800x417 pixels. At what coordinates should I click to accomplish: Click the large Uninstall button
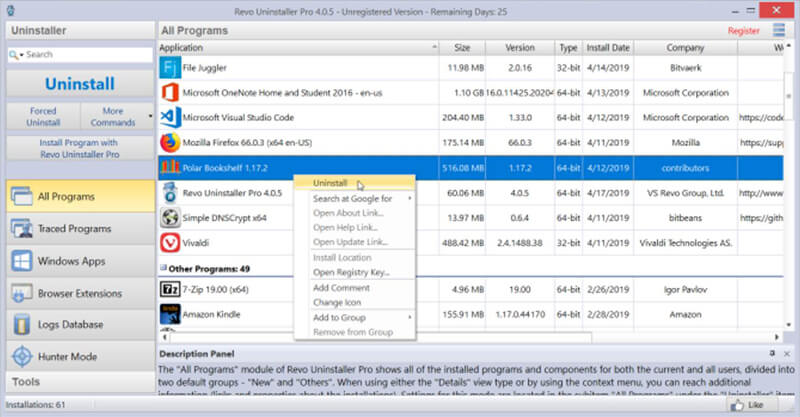click(80, 84)
